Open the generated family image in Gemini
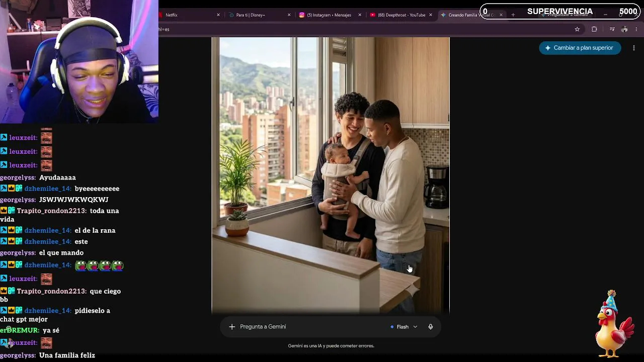 coord(331,175)
